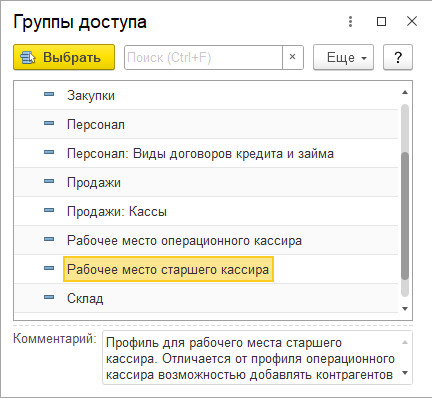Screen dimensions: 432x398
Task: Clear the search field with the × button
Action: coord(293,57)
